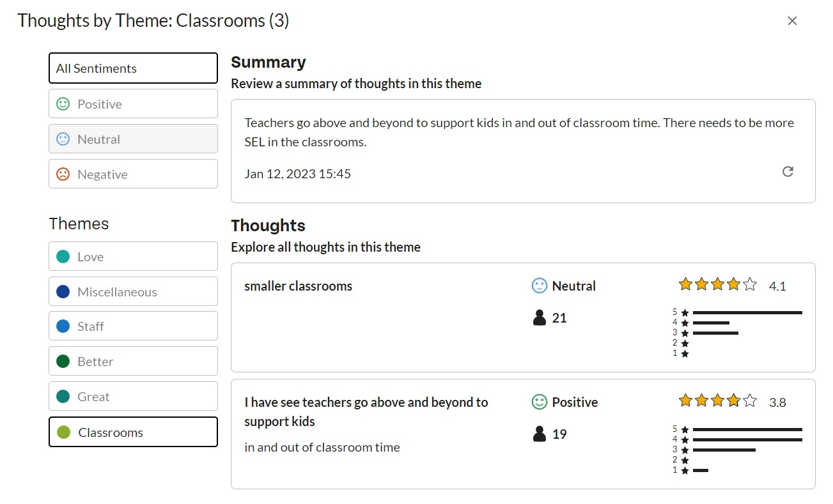Choose the Better theme

[133, 361]
